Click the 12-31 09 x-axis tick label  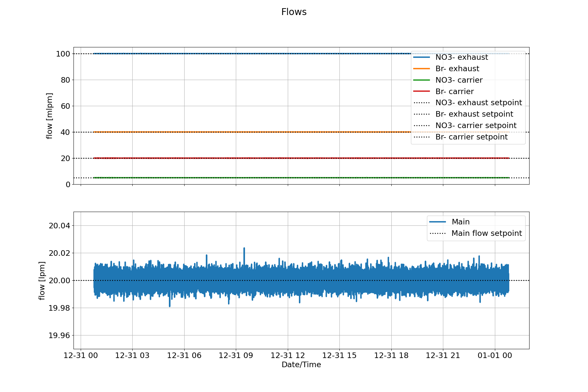click(x=236, y=355)
